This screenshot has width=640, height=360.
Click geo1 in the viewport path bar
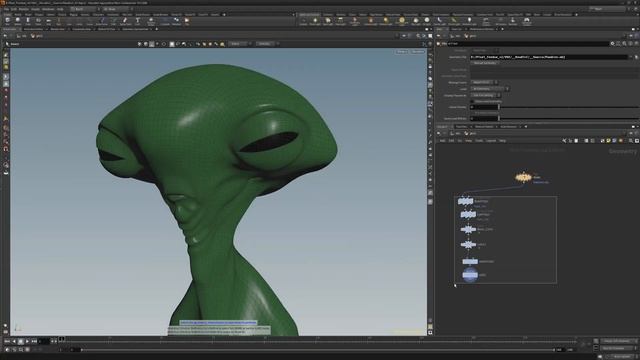[x=37, y=36]
